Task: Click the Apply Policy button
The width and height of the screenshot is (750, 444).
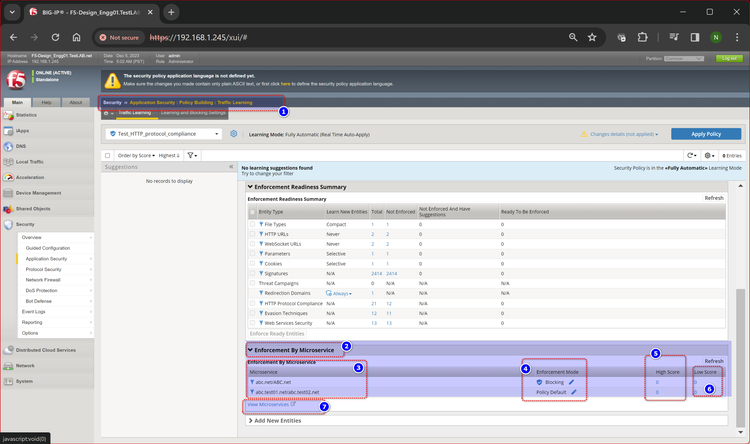Action: pos(705,133)
